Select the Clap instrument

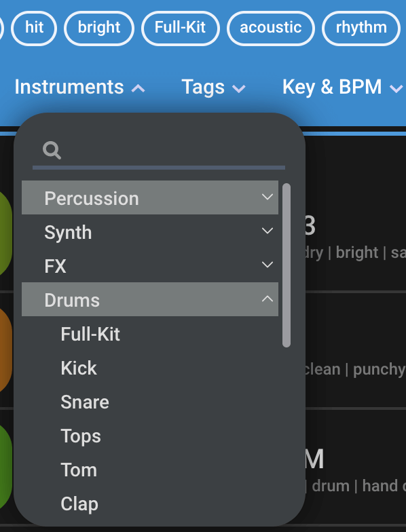pos(79,503)
